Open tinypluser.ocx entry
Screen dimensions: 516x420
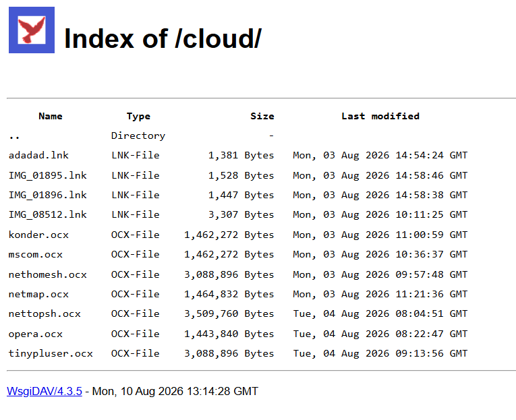[51, 353]
